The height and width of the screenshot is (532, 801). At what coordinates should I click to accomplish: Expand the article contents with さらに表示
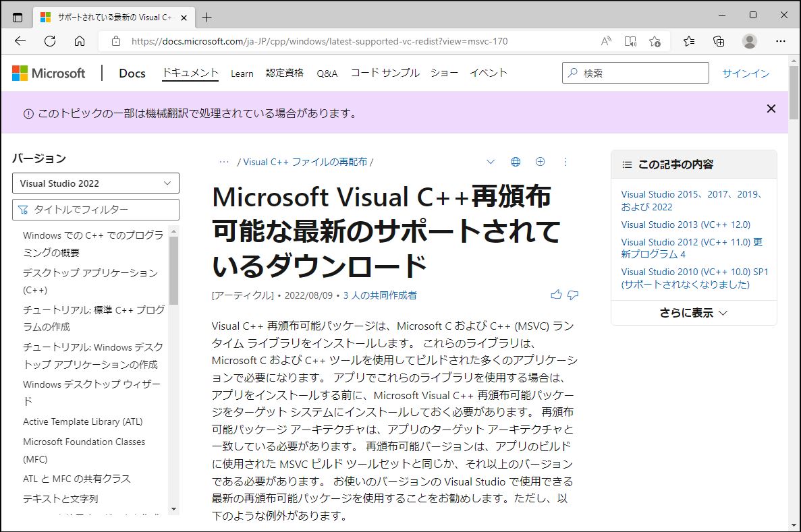click(693, 312)
